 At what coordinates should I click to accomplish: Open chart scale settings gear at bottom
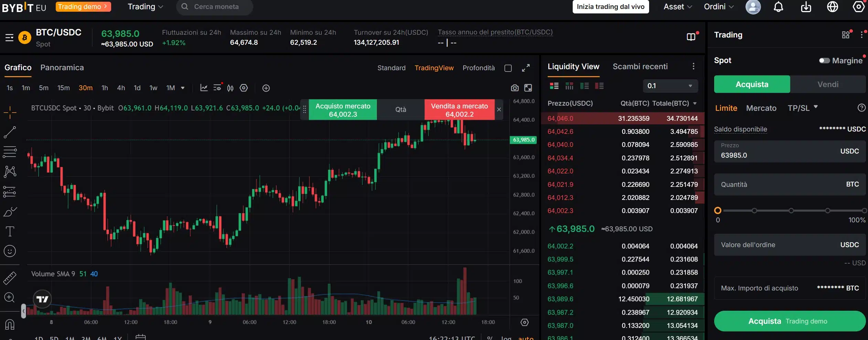pos(525,322)
